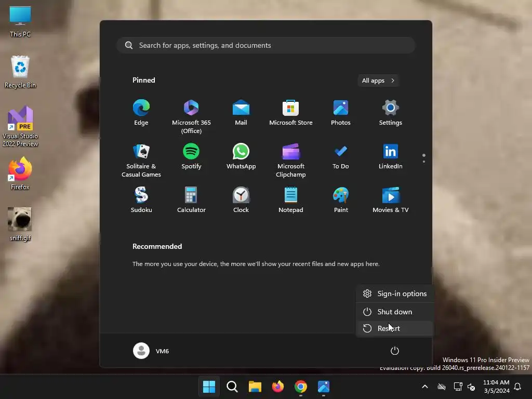
Task: Open WhatsApp
Action: 241,156
